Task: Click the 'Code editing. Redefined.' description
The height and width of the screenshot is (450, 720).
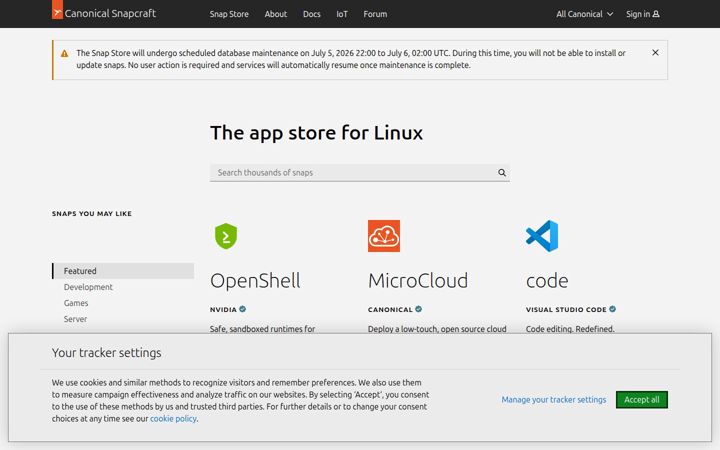Action: (570, 329)
